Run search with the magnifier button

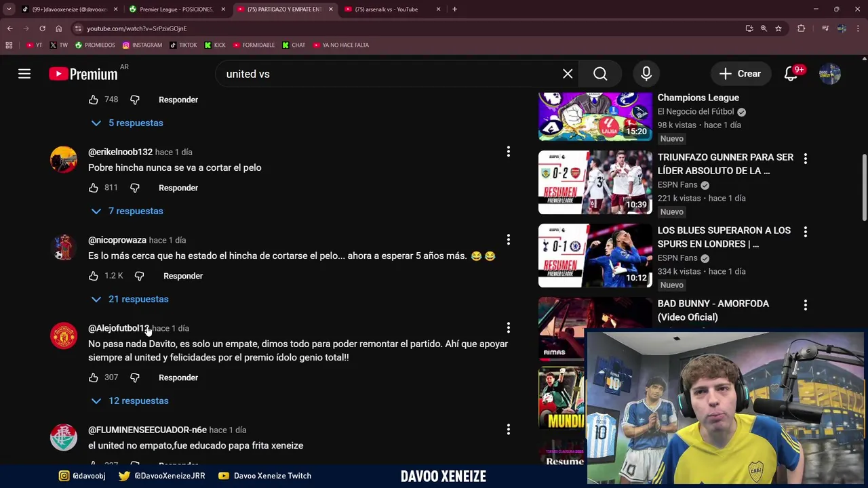coord(600,74)
